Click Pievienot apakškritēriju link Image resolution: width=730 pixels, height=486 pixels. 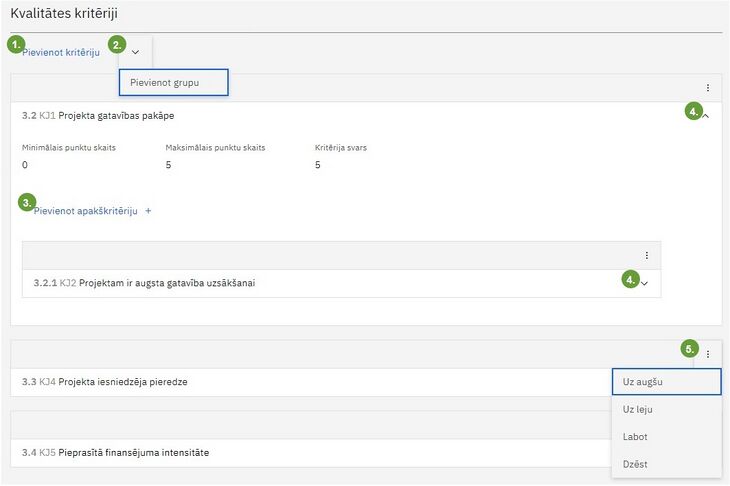(86, 211)
